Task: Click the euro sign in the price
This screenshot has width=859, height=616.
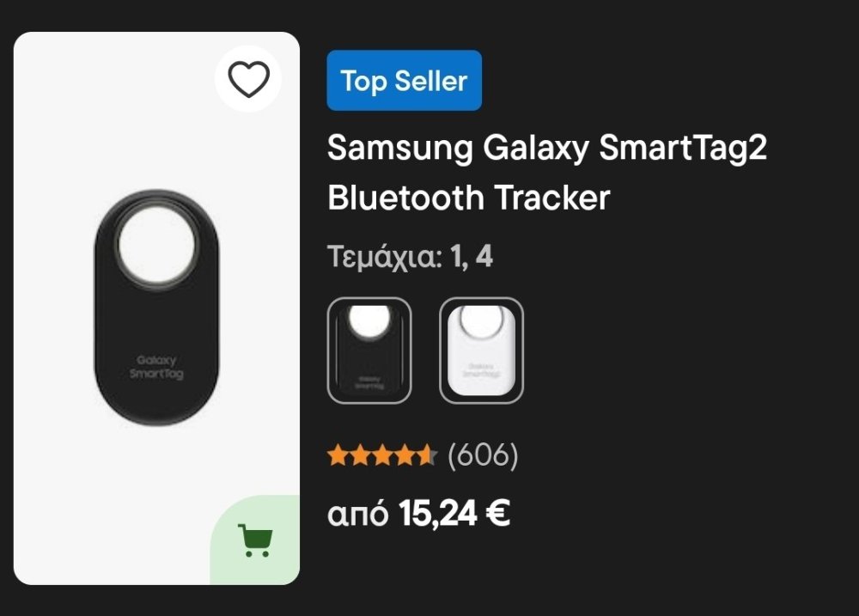Action: click(x=497, y=514)
